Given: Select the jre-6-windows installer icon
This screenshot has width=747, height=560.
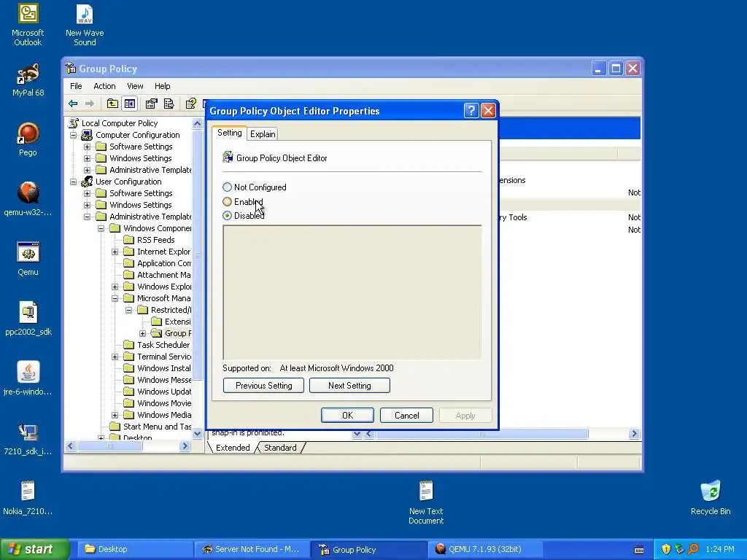Looking at the screenshot, I should (28, 378).
